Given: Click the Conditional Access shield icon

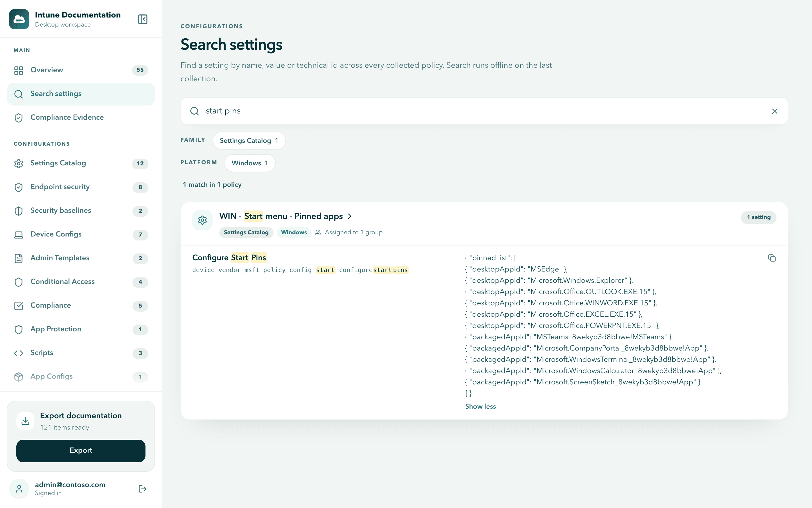Looking at the screenshot, I should point(19,282).
